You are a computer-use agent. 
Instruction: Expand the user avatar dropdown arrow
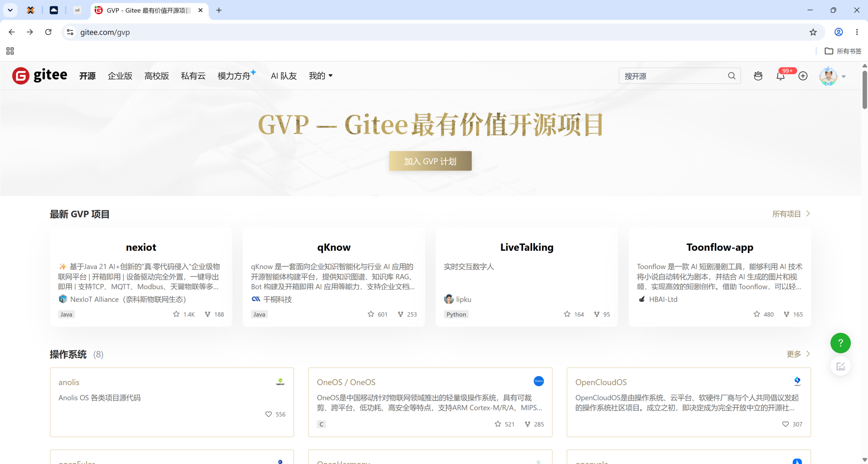[844, 77]
